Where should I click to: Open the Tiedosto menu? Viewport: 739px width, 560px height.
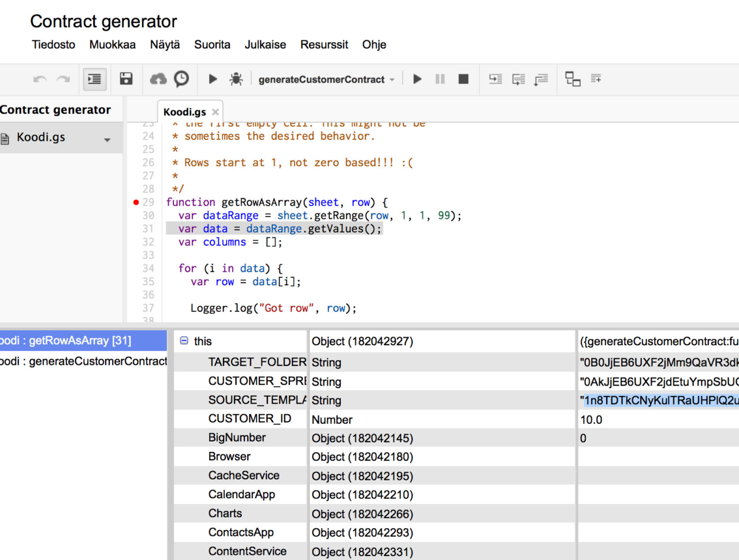tap(53, 44)
